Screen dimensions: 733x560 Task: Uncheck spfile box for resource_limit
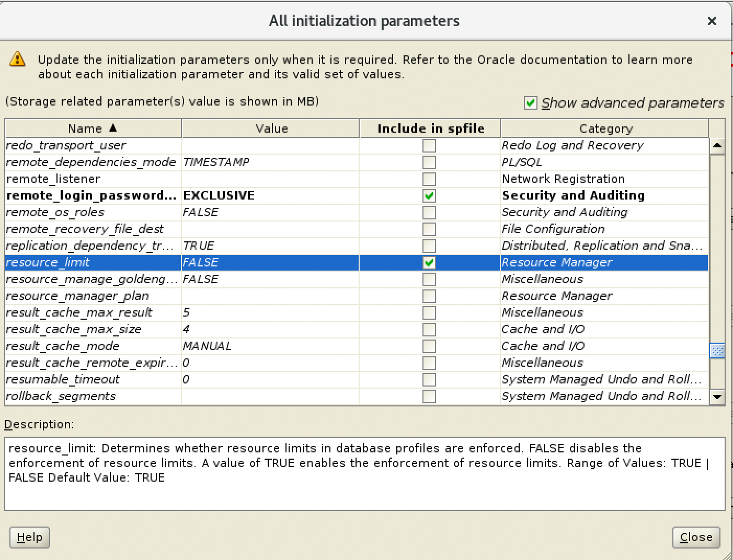pyautogui.click(x=429, y=263)
